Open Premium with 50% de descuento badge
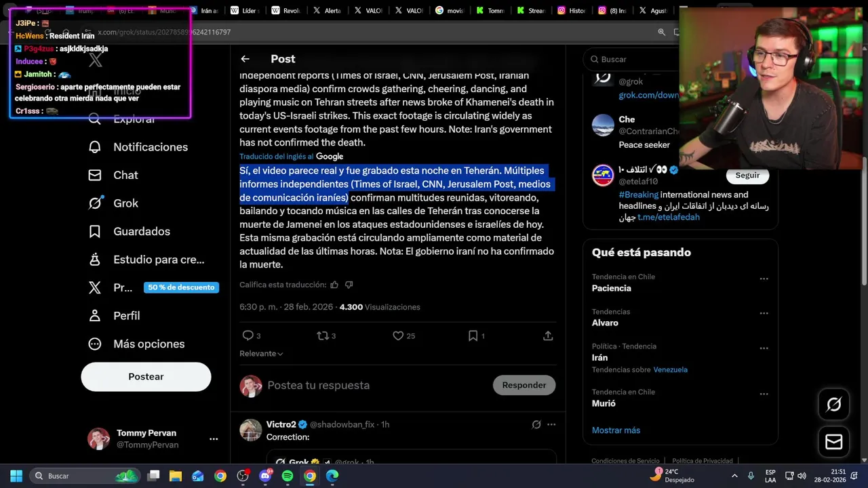The image size is (868, 488). (153, 287)
